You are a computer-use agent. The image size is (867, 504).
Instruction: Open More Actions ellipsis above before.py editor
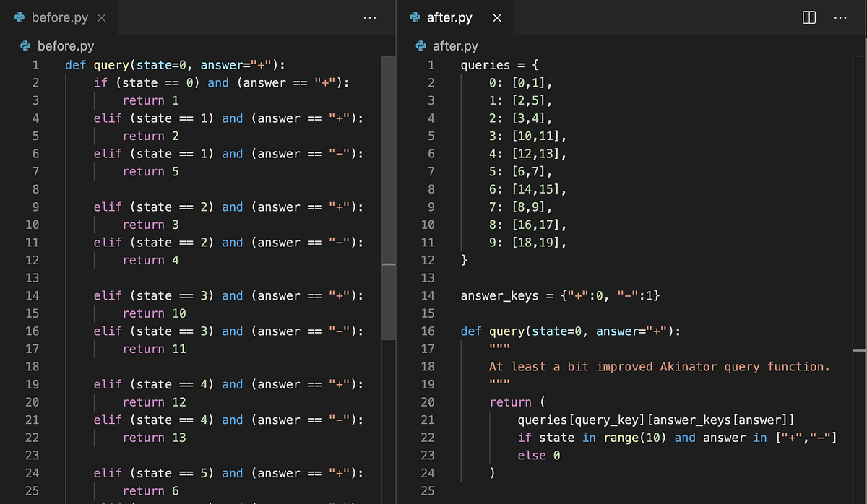click(370, 18)
